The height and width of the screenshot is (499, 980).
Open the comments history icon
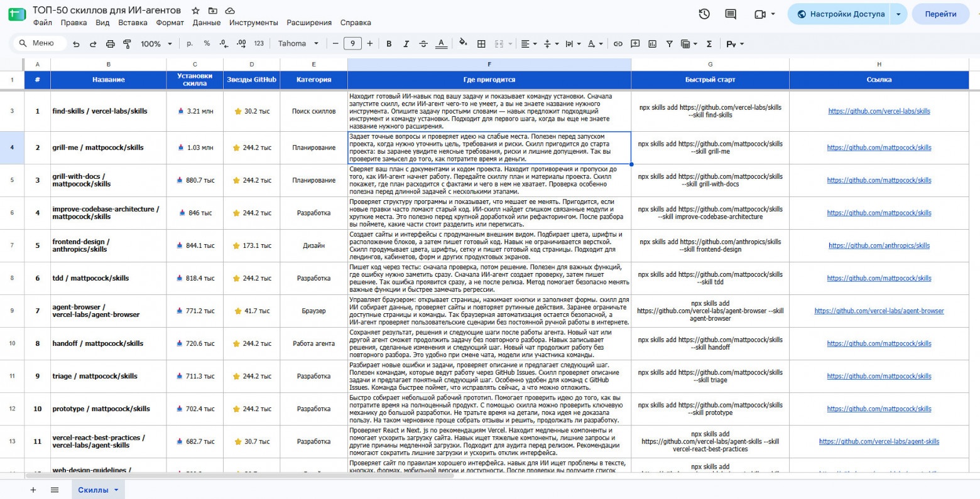(x=731, y=14)
